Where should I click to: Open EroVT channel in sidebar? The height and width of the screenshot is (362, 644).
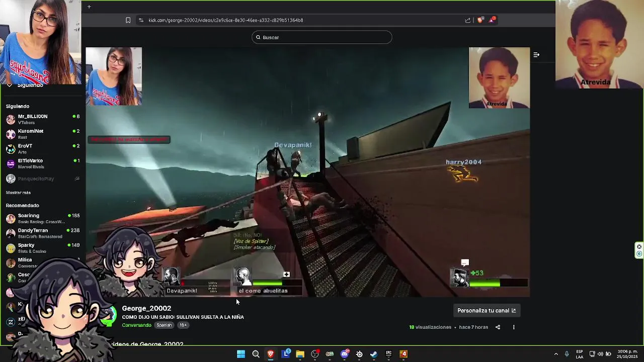(x=43, y=149)
